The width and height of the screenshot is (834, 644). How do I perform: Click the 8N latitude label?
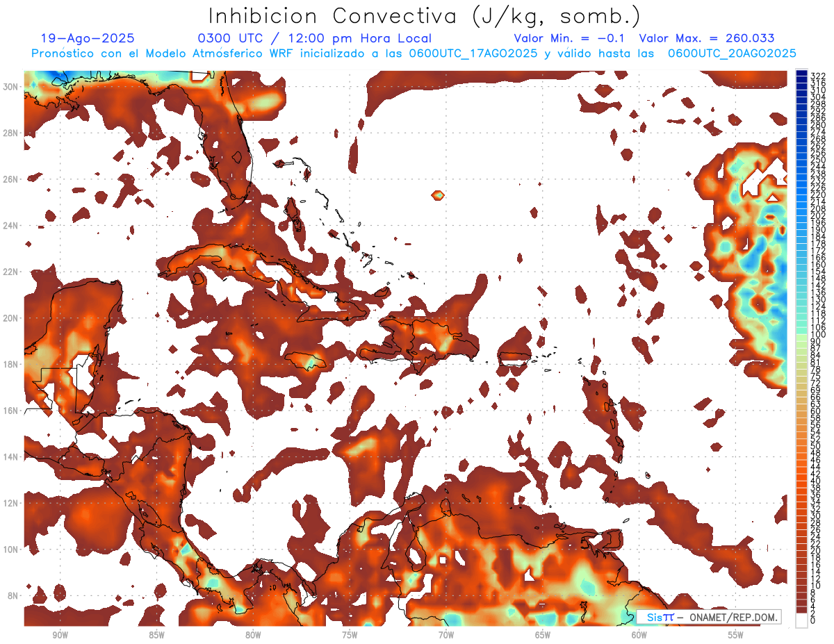(13, 596)
